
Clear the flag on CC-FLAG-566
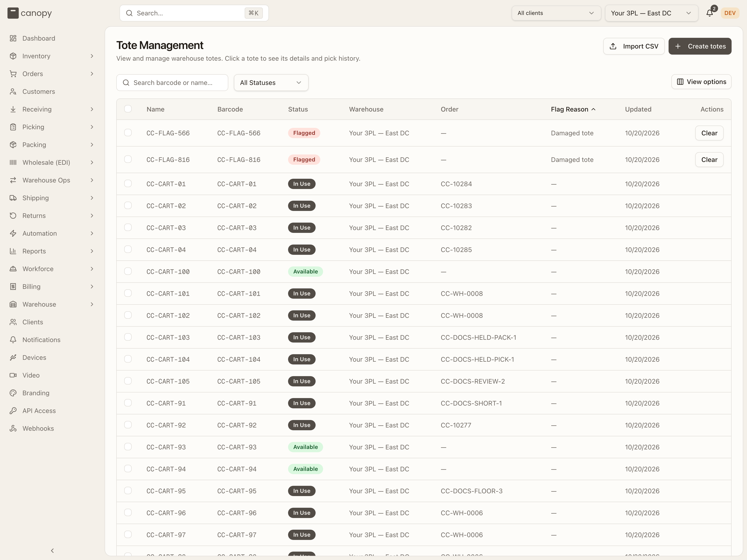coord(709,133)
